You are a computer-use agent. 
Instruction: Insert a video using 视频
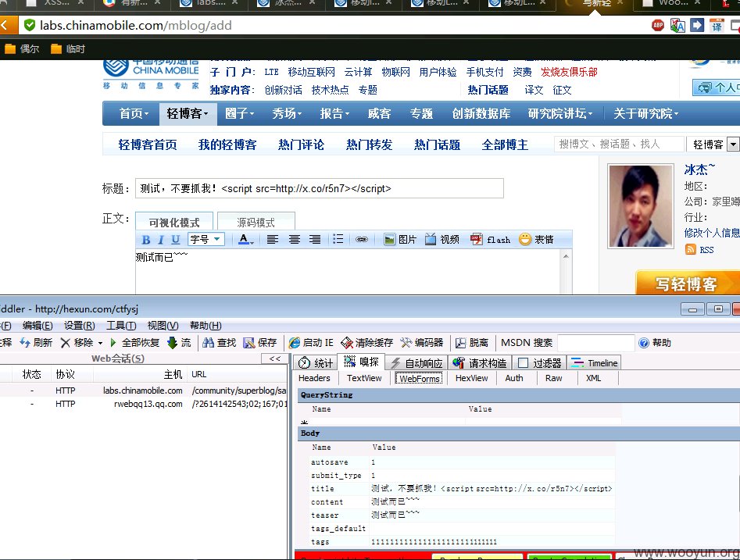(441, 240)
